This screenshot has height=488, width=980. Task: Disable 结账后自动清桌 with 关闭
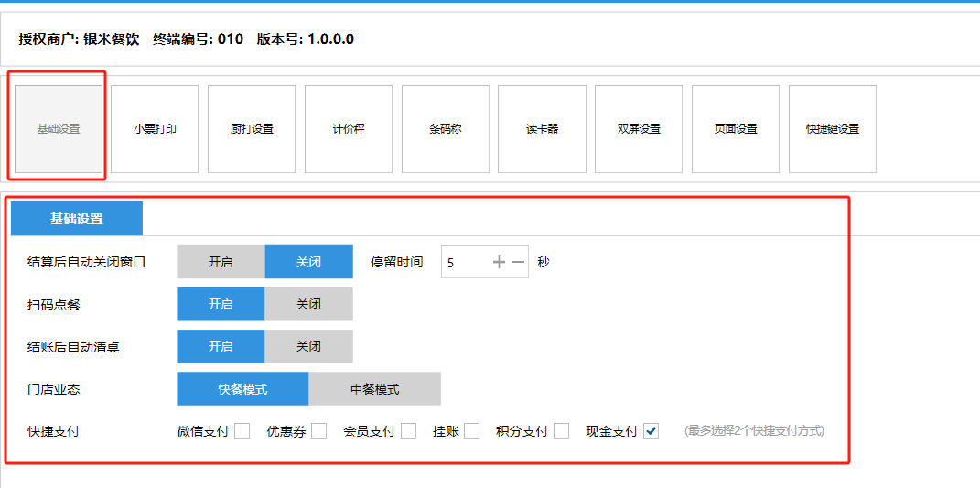(308, 346)
